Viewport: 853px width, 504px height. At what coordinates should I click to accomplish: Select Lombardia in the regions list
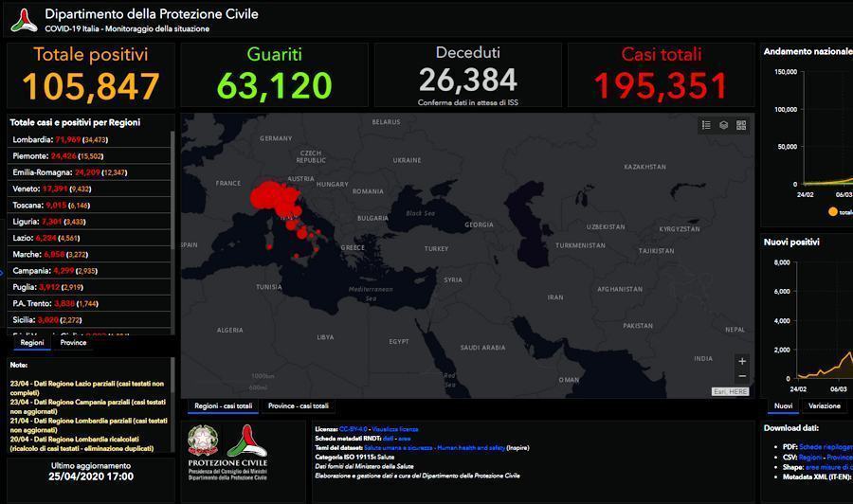pos(32,140)
